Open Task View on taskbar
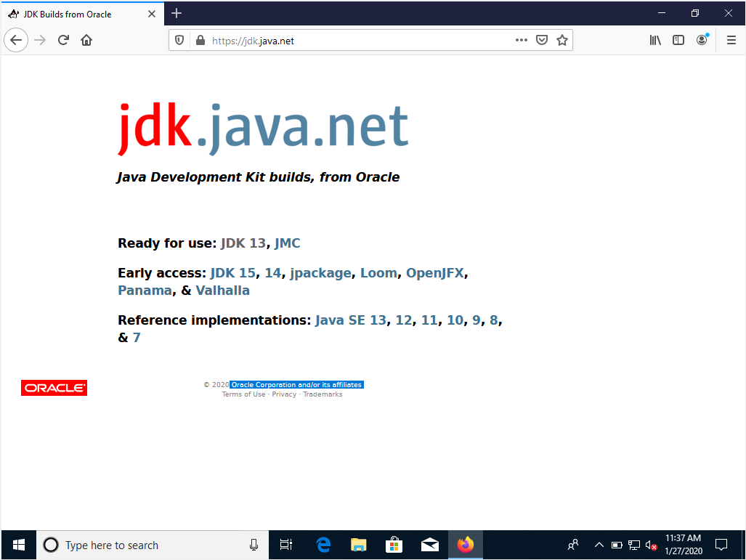The image size is (746, 560). tap(286, 545)
